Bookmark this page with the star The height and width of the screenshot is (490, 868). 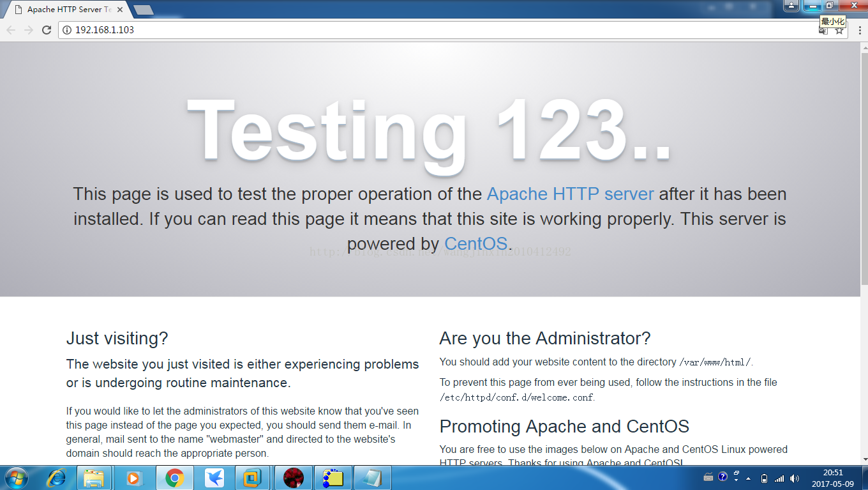(x=839, y=31)
